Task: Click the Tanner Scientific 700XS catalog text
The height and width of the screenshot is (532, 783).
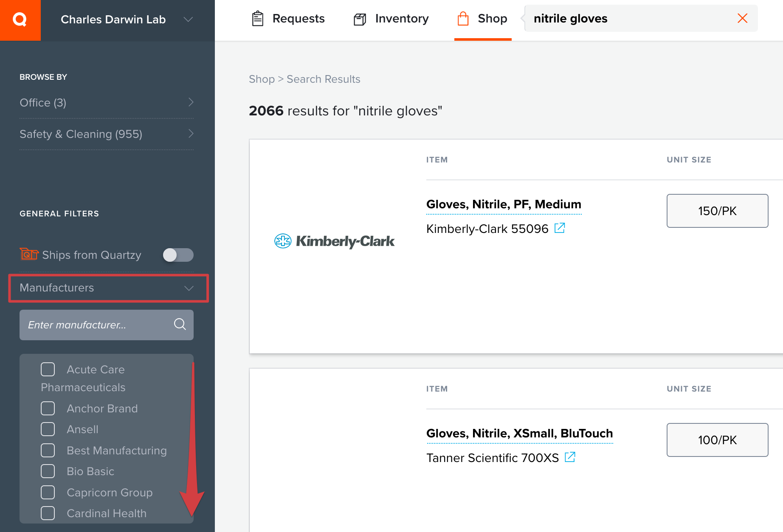Action: (x=492, y=458)
